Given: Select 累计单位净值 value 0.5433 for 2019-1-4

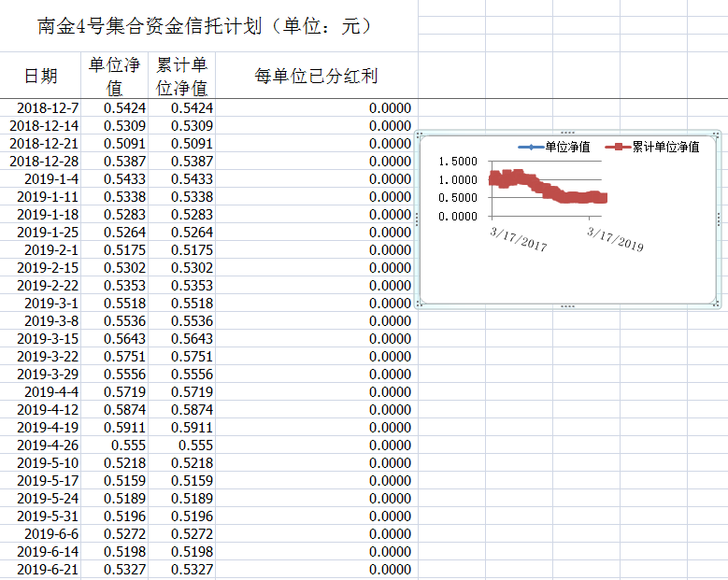Looking at the screenshot, I should 181,178.
